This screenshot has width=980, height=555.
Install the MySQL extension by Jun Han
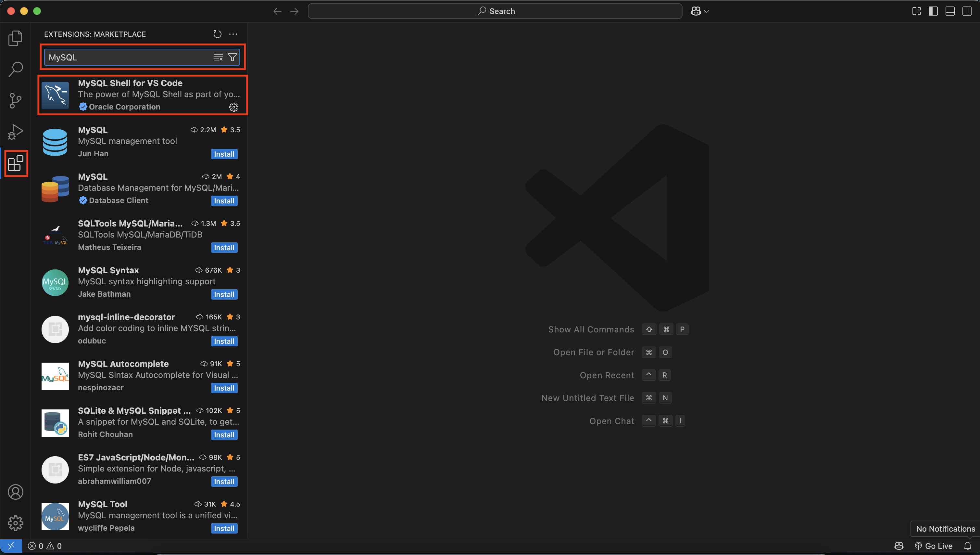(224, 154)
